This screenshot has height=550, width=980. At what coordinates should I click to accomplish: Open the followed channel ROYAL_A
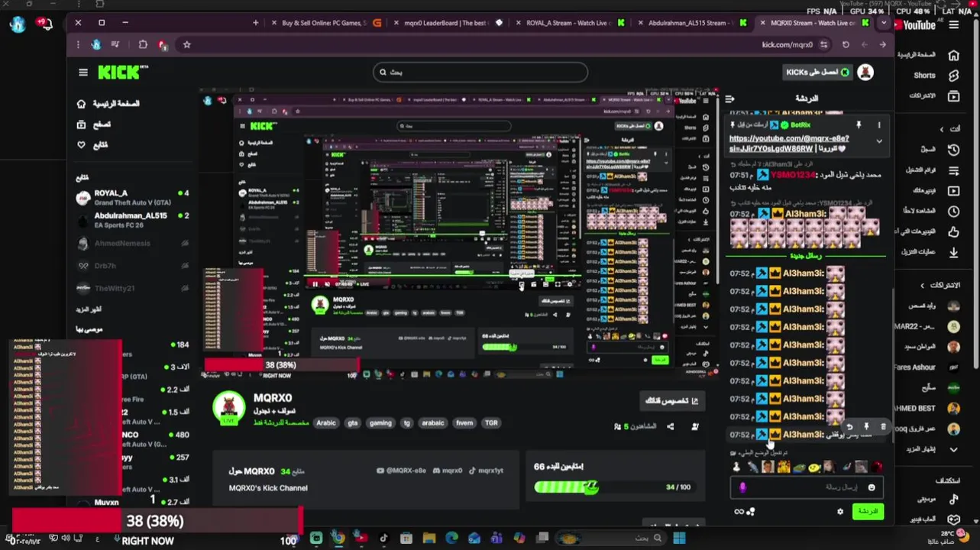132,198
